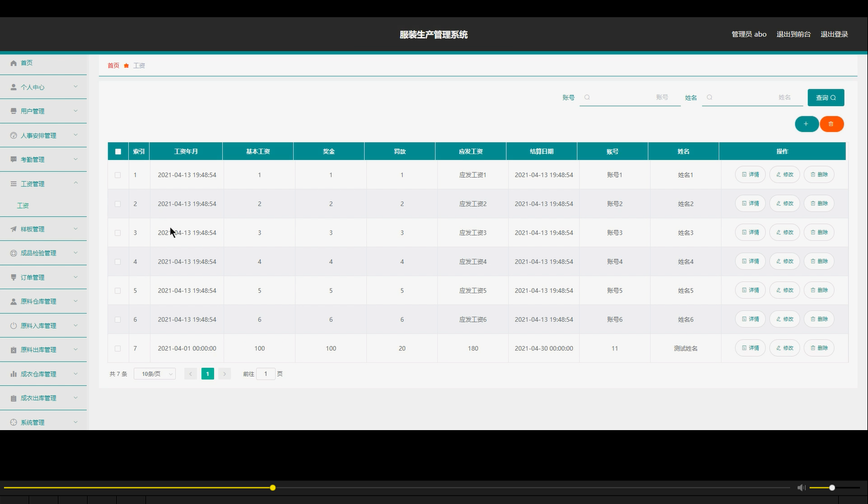This screenshot has height=504, width=868.
Task: Click page number 1 in pagination
Action: coord(208,374)
